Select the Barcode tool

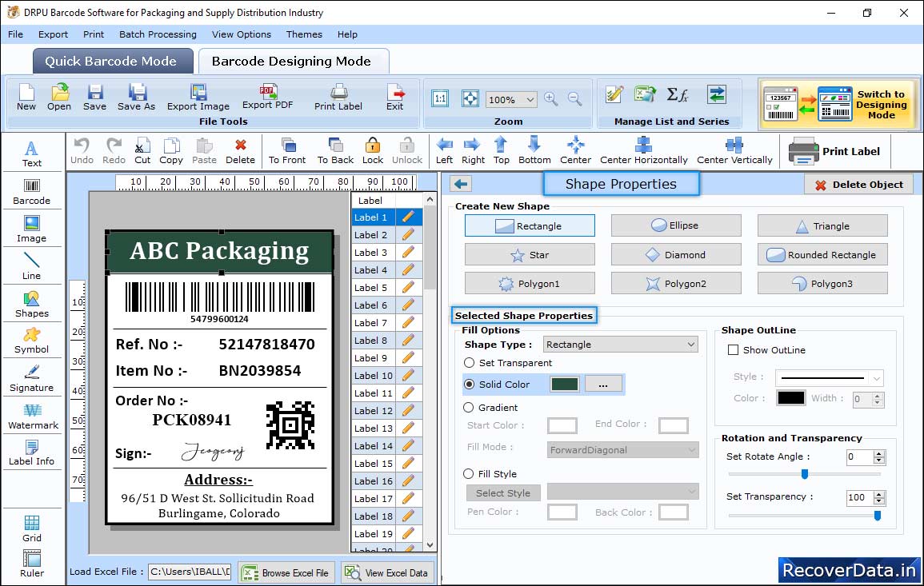coord(32,192)
